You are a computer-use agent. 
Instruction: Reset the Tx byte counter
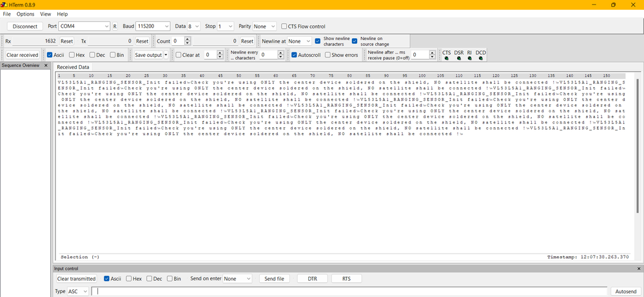click(142, 41)
